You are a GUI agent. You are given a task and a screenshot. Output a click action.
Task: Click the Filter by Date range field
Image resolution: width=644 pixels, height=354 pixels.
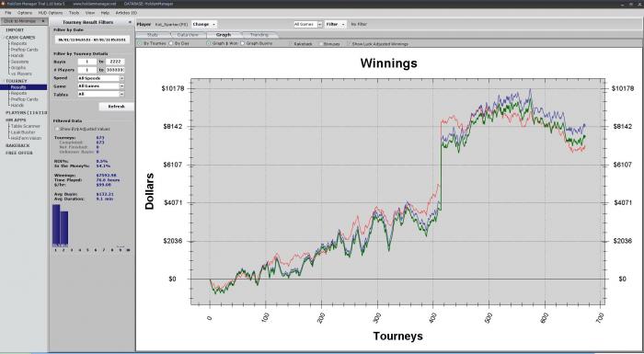(x=92, y=40)
